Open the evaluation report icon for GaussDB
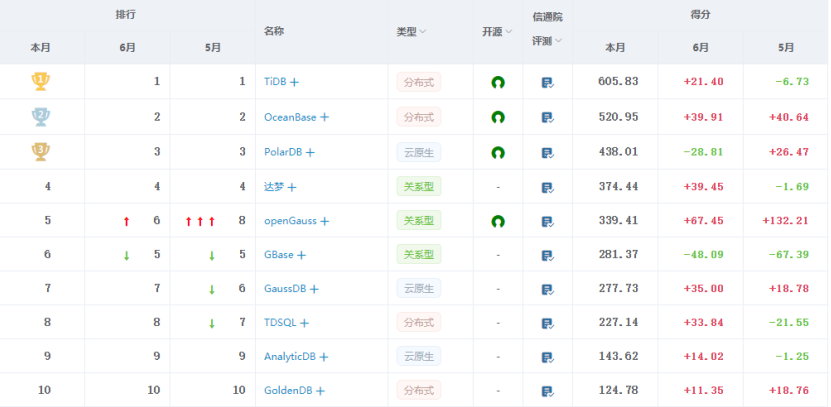 click(547, 289)
